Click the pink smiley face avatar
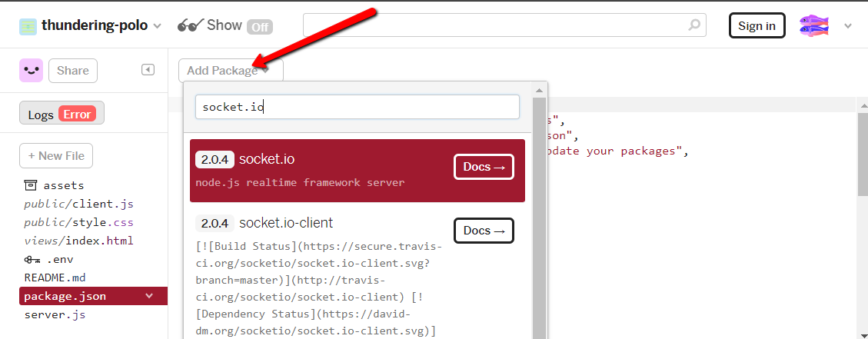 tap(31, 71)
